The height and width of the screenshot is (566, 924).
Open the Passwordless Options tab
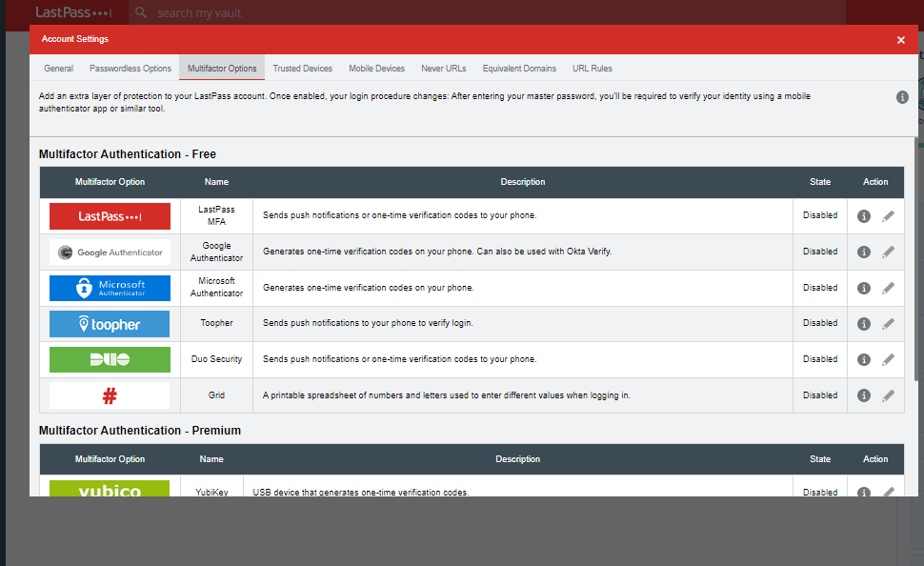coord(131,69)
